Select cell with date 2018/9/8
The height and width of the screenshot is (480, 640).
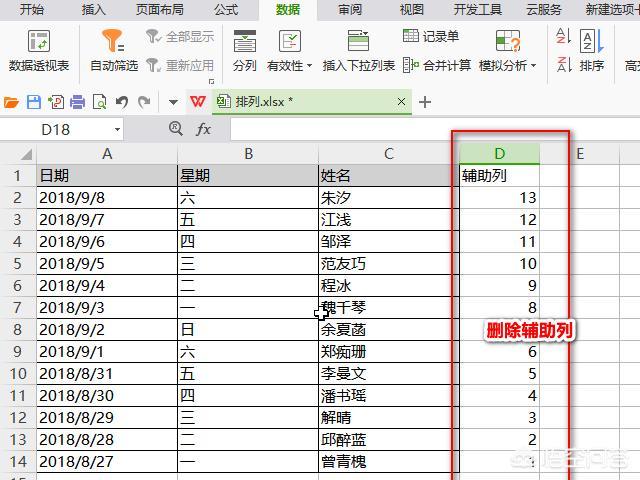coord(107,198)
